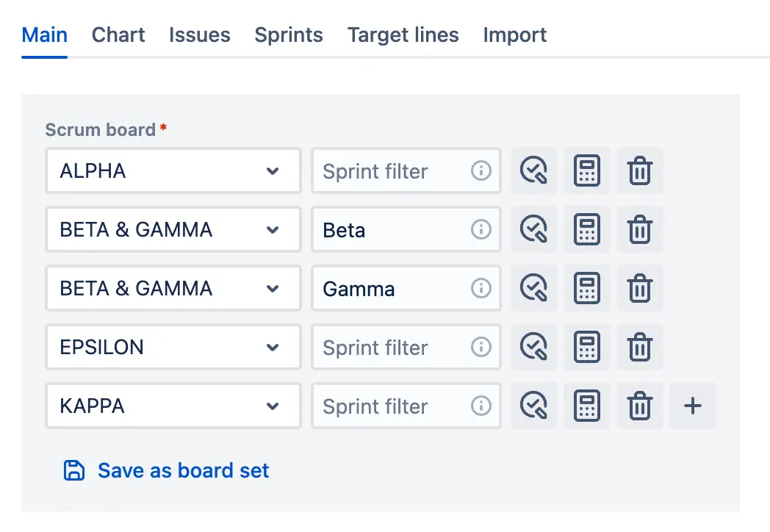The image size is (770, 532).
Task: Open the Target lines tab
Action: point(403,35)
